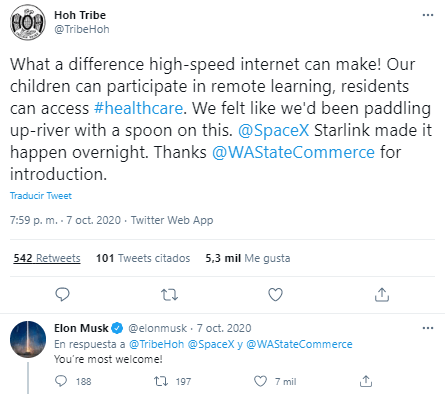The image size is (445, 394).
Task: Retweet the Hoh Tribe tweet
Action: (x=169, y=295)
